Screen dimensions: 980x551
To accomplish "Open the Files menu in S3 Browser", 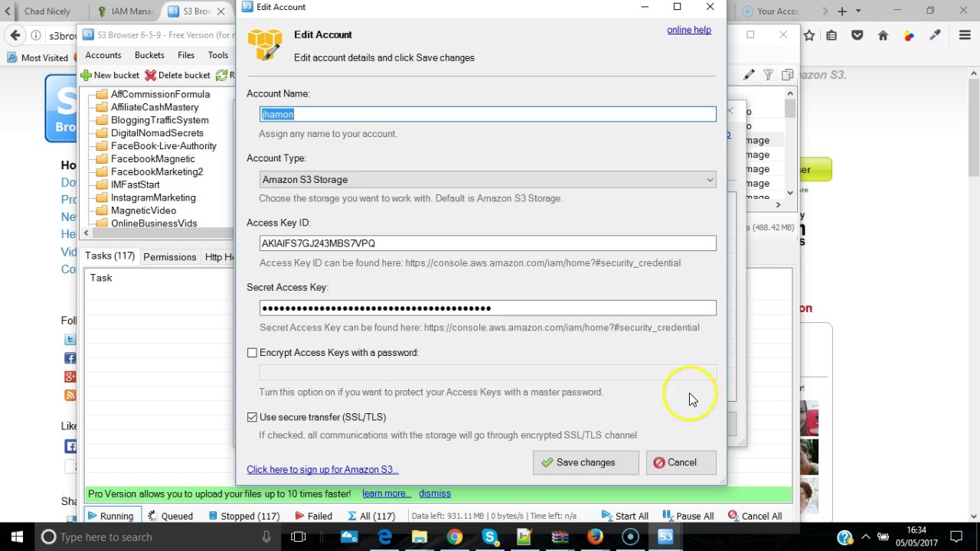I will [x=186, y=55].
